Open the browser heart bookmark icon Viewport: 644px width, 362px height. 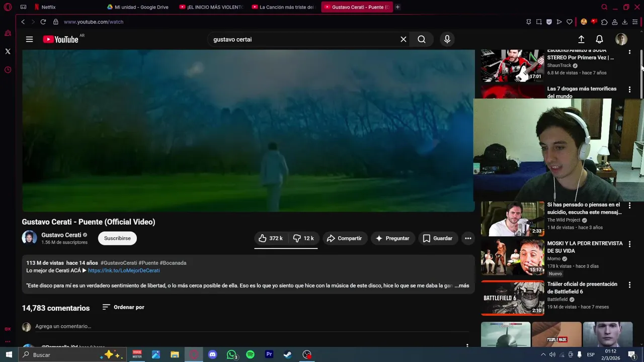(x=569, y=22)
